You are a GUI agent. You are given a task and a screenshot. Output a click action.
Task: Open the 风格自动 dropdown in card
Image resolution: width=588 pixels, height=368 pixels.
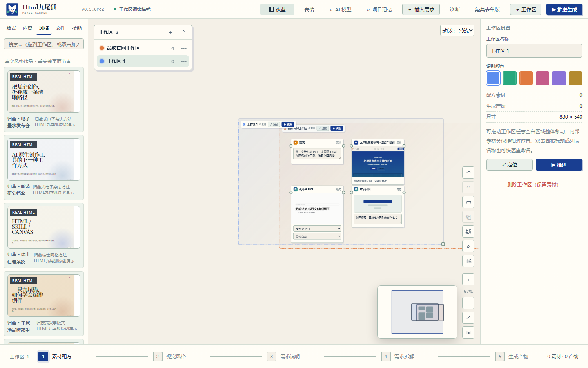(x=317, y=236)
